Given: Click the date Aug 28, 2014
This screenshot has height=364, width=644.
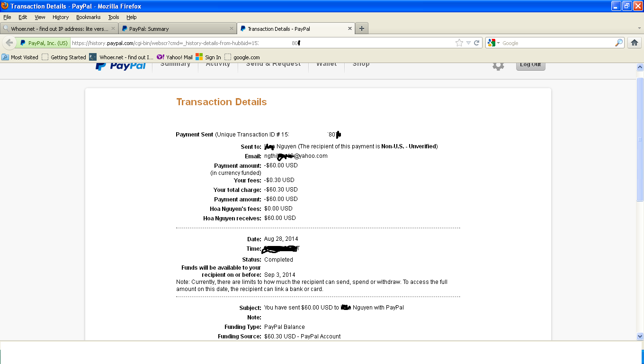Looking at the screenshot, I should tap(281, 239).
